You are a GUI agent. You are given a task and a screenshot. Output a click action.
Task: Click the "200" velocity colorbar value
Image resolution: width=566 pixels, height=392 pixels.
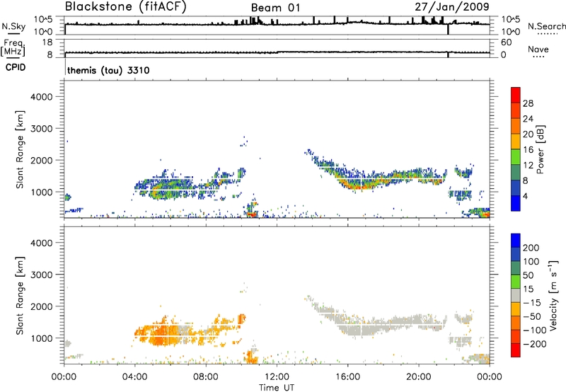tap(531, 248)
